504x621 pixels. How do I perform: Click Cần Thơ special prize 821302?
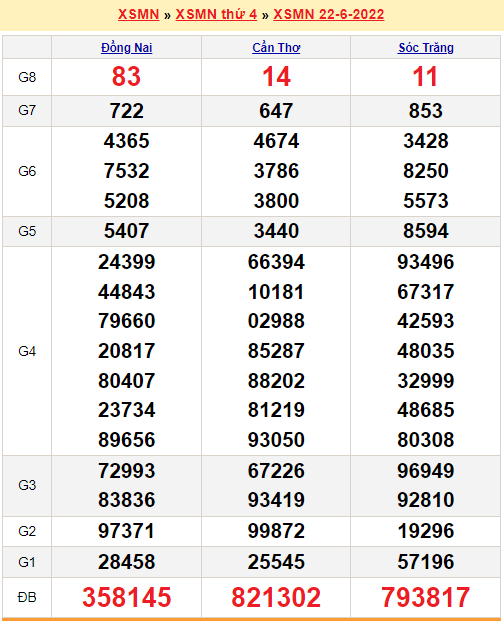click(276, 597)
